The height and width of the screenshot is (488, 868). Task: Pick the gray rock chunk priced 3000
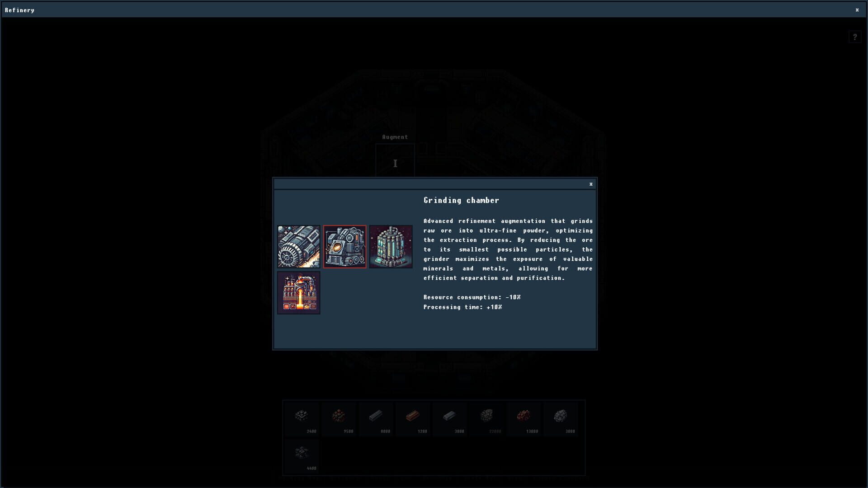click(561, 418)
